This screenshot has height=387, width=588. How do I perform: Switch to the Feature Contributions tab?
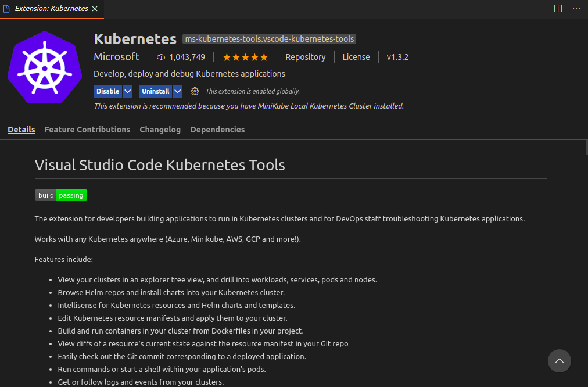[87, 130]
